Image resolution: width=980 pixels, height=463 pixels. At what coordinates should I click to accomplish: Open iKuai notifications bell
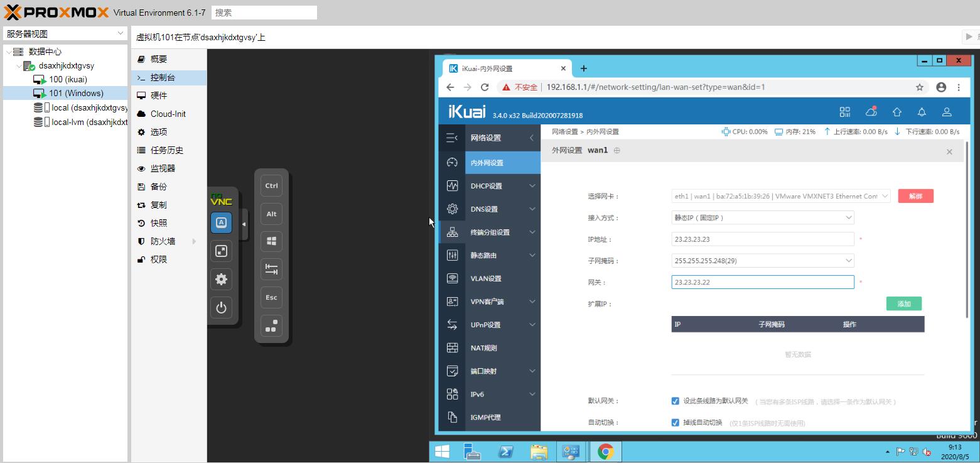922,112
